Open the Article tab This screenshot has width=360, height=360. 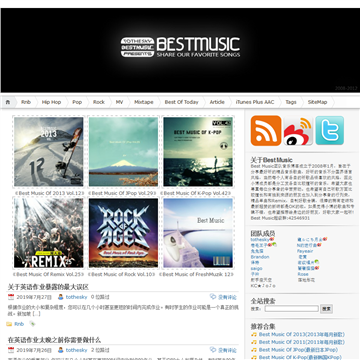217,102
